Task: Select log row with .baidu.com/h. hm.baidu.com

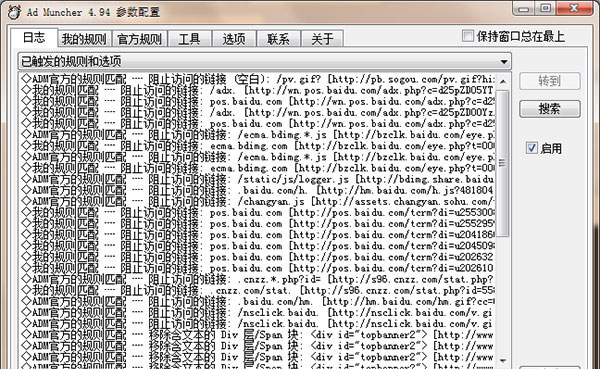Action: 257,190
